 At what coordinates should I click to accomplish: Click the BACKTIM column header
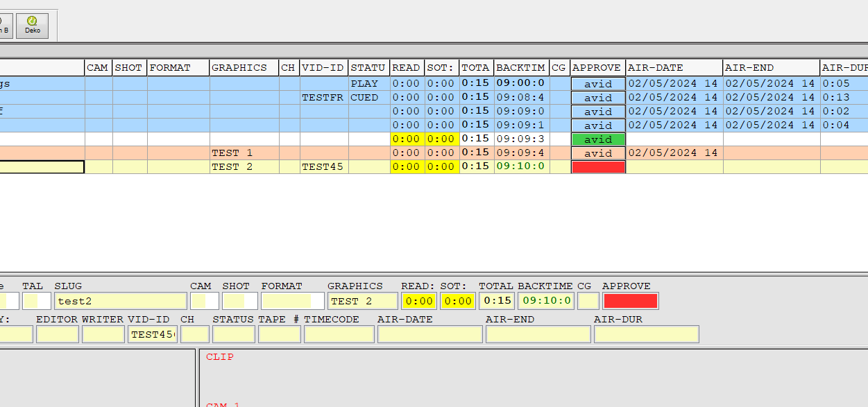(x=520, y=68)
